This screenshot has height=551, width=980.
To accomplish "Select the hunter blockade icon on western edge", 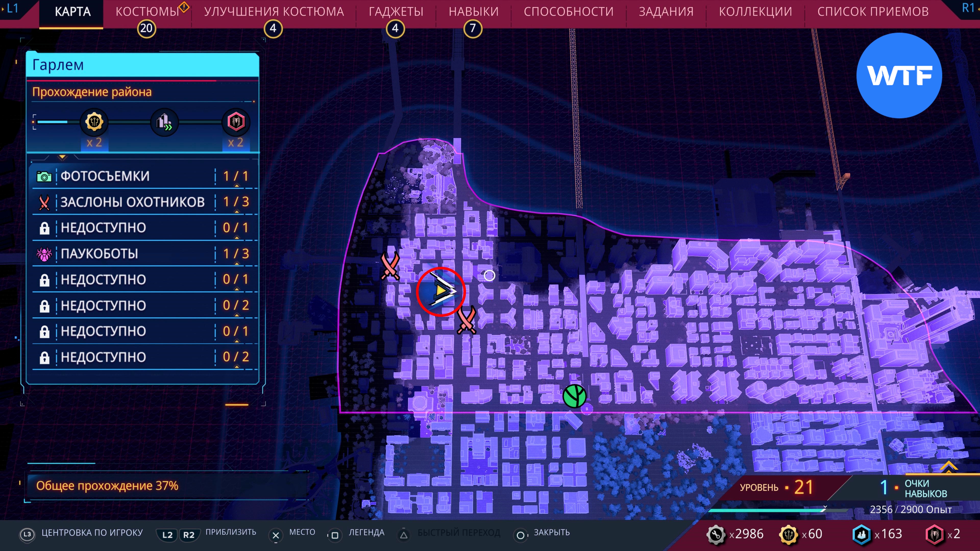I will tap(390, 266).
